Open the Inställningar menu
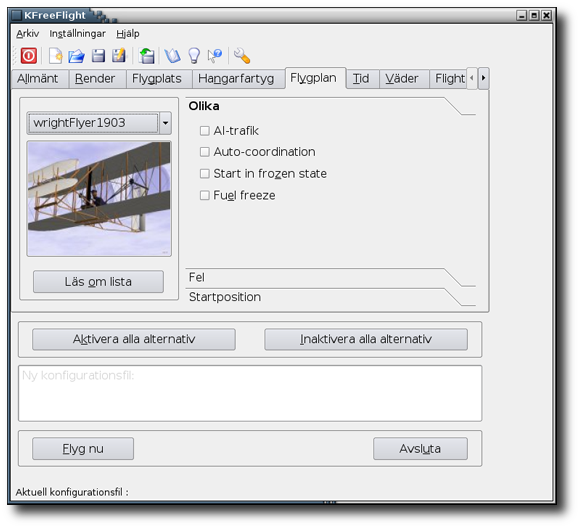The height and width of the screenshot is (528, 580). [77, 34]
